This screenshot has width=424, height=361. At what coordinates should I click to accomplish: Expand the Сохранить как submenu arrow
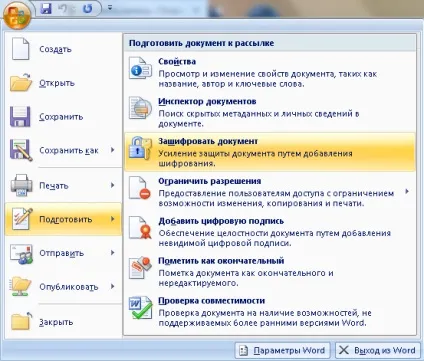coord(113,150)
